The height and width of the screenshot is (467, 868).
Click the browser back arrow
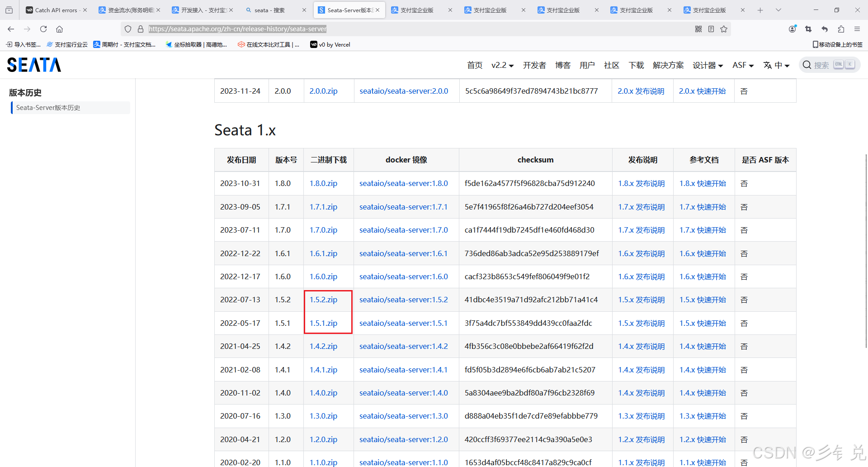(x=11, y=29)
